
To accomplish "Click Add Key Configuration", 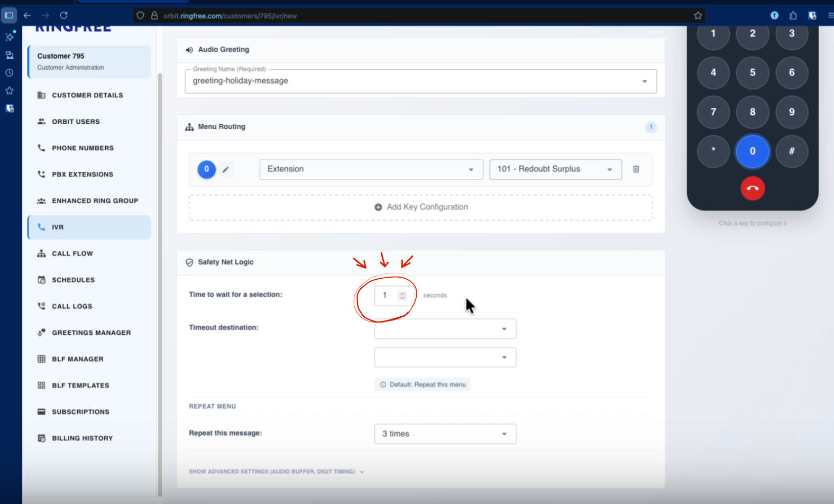I will pos(421,207).
